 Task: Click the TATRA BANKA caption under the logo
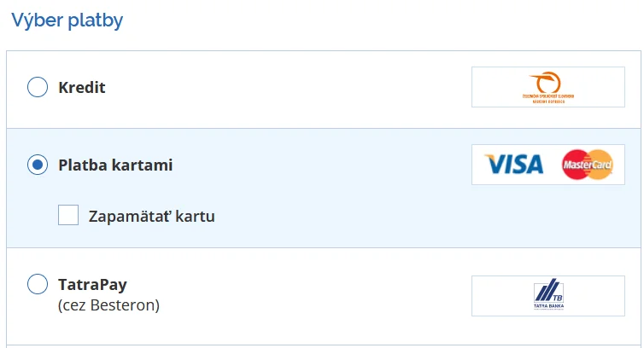tap(548, 306)
